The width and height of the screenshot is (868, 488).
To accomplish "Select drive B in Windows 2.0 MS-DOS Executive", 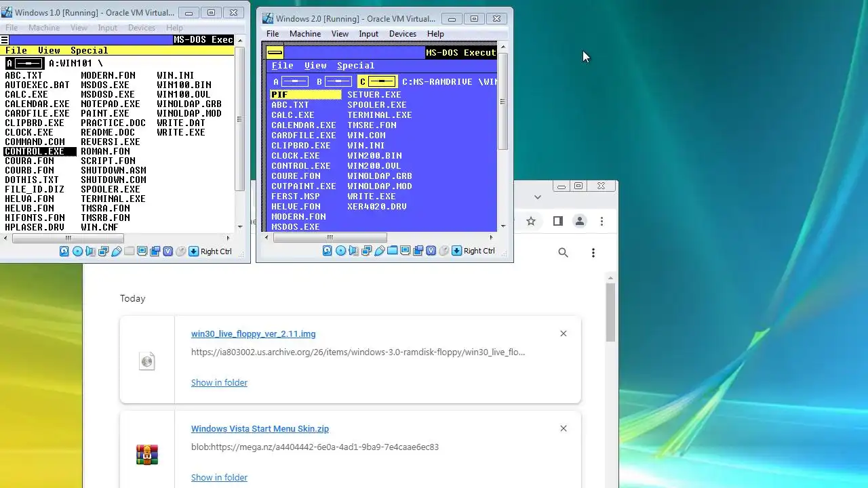I will [x=334, y=81].
